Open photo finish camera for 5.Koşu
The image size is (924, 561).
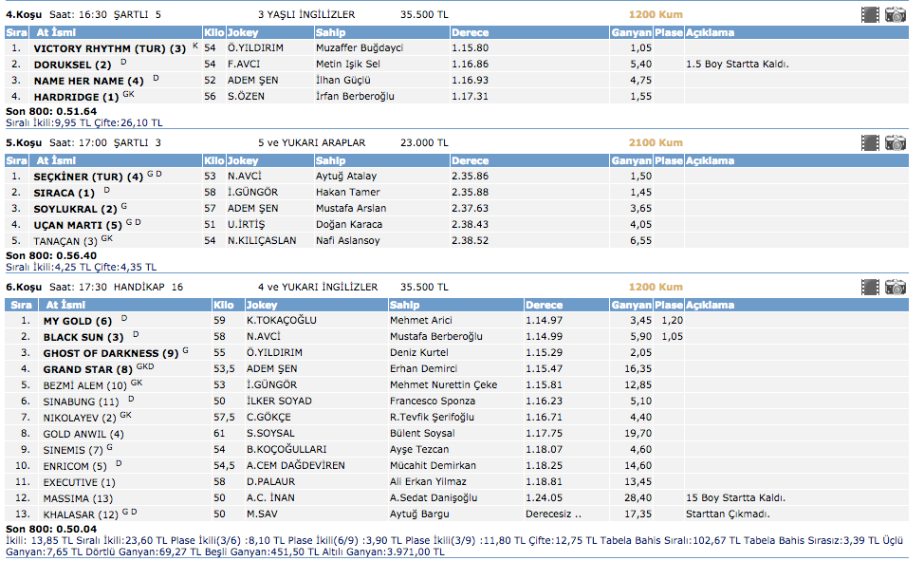895,142
